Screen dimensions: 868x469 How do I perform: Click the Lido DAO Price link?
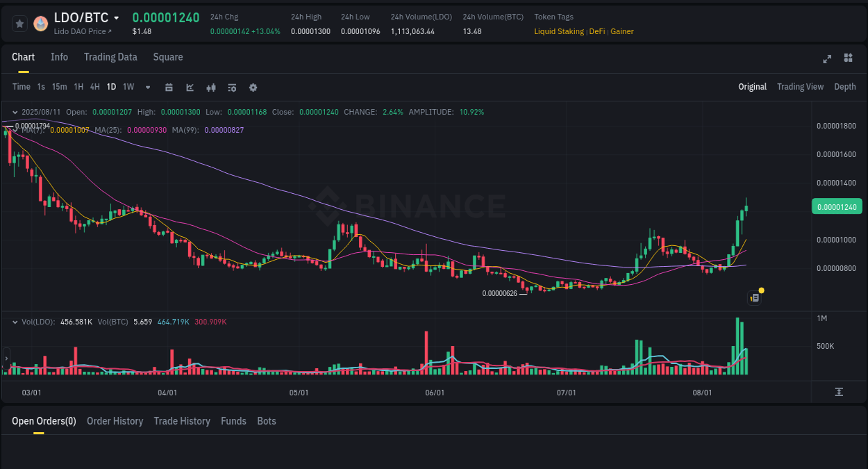click(83, 31)
